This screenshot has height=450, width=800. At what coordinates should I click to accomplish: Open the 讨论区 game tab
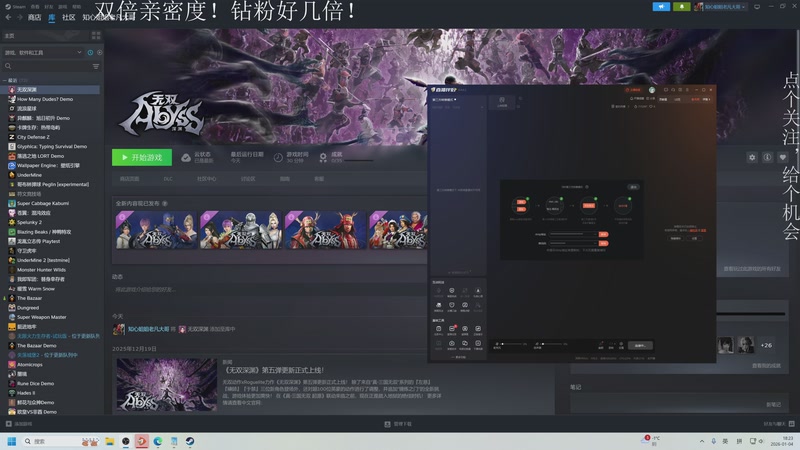coord(248,179)
